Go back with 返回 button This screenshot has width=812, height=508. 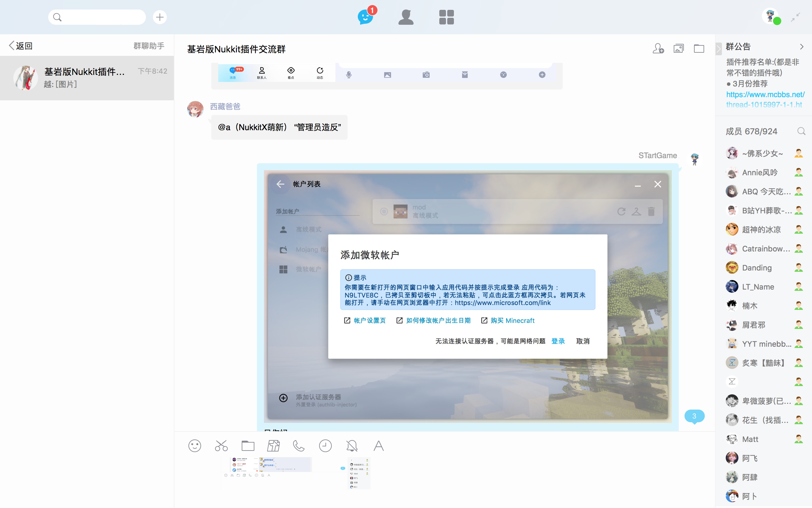(21, 46)
